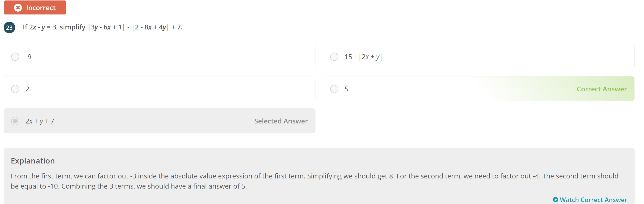Click the question text for item 23
Viewport: 644px width, 204px height.
pos(103,27)
